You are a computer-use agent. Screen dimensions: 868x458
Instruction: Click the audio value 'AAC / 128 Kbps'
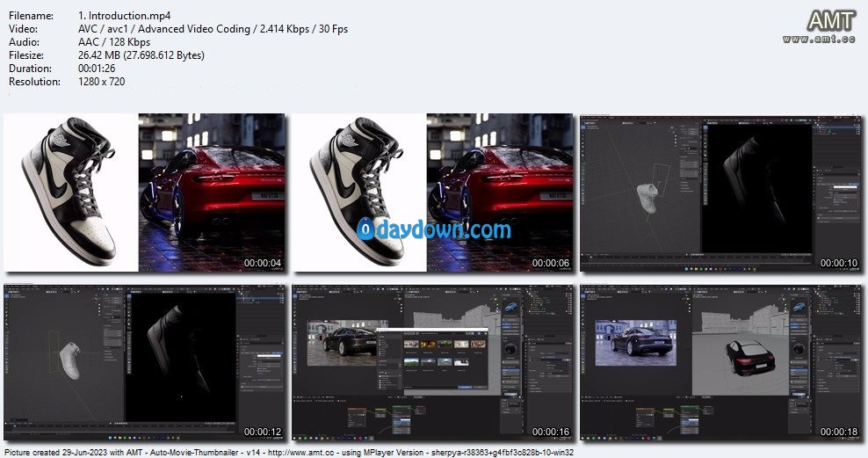pos(114,42)
